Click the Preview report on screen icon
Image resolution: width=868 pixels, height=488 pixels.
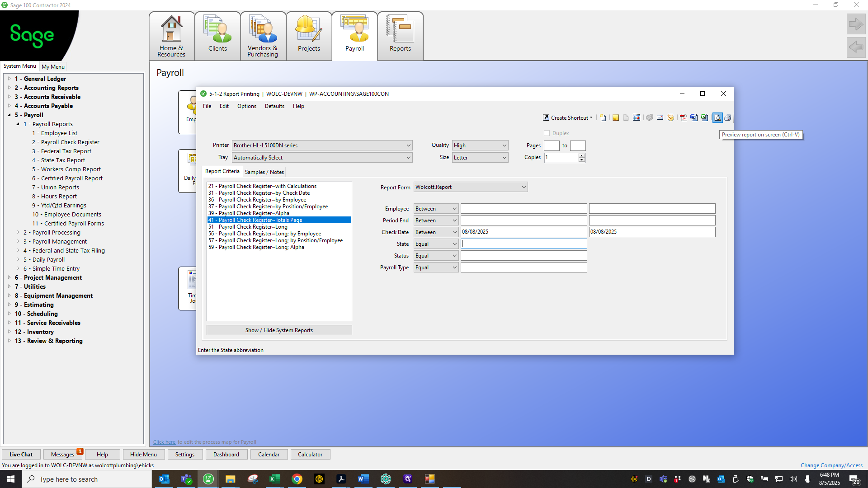(x=717, y=118)
